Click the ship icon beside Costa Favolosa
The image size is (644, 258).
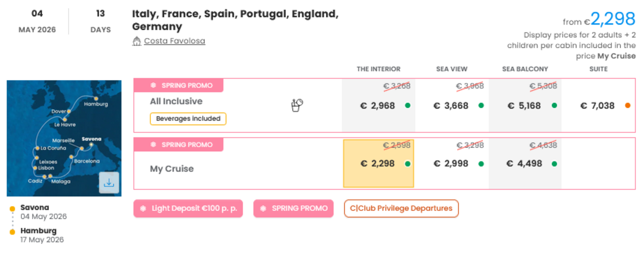pos(137,41)
